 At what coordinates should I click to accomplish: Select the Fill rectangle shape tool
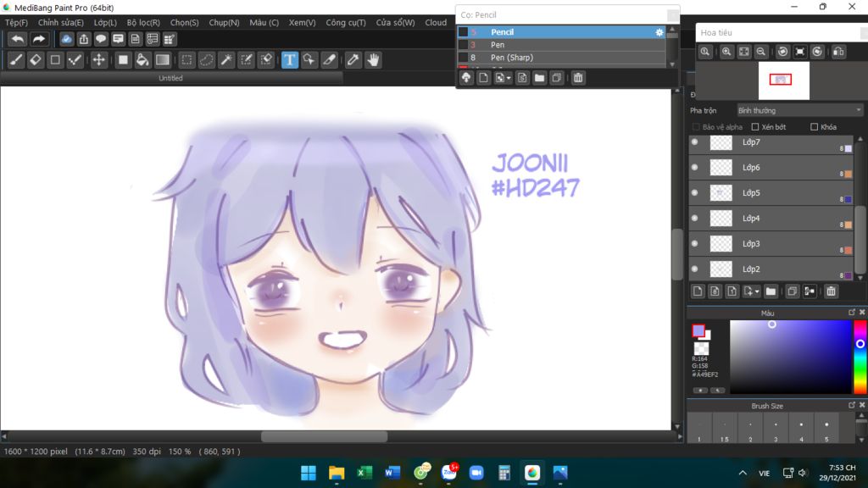[123, 60]
